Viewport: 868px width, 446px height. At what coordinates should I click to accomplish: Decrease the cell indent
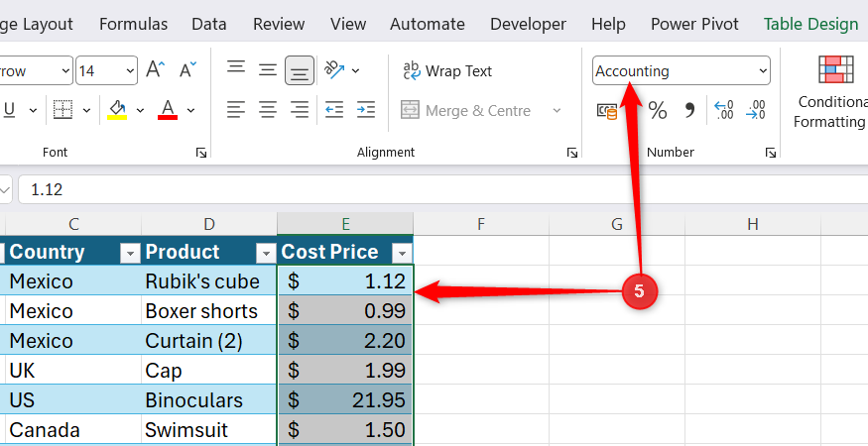pos(334,110)
